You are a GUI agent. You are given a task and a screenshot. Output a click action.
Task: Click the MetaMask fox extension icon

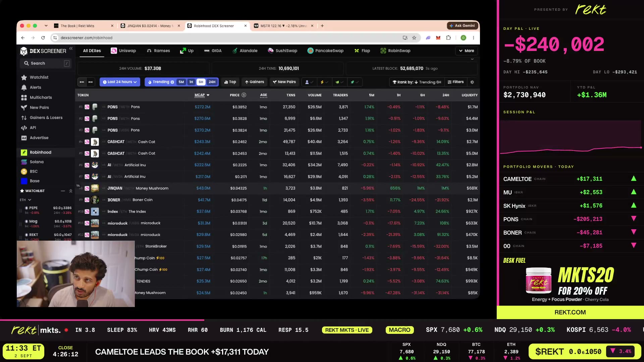[438, 38]
